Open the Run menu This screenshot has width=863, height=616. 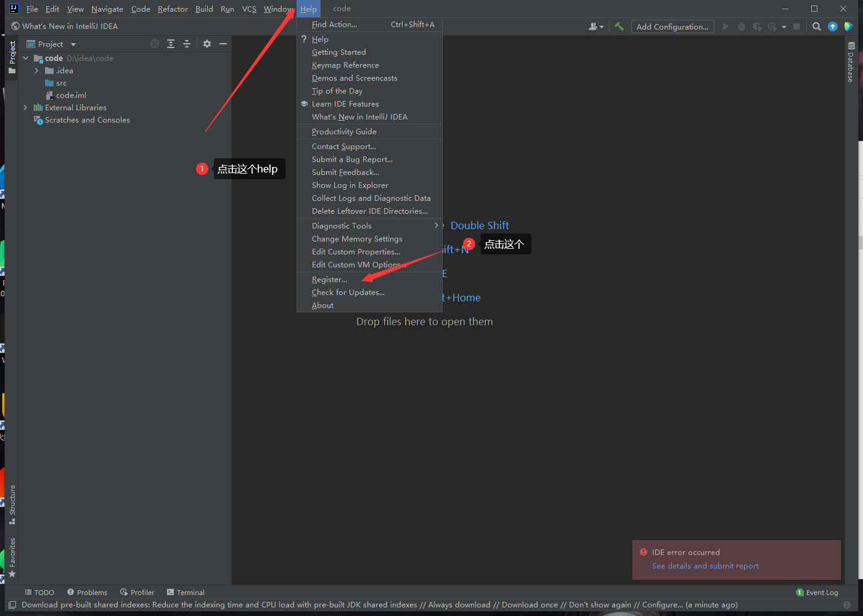(x=227, y=9)
